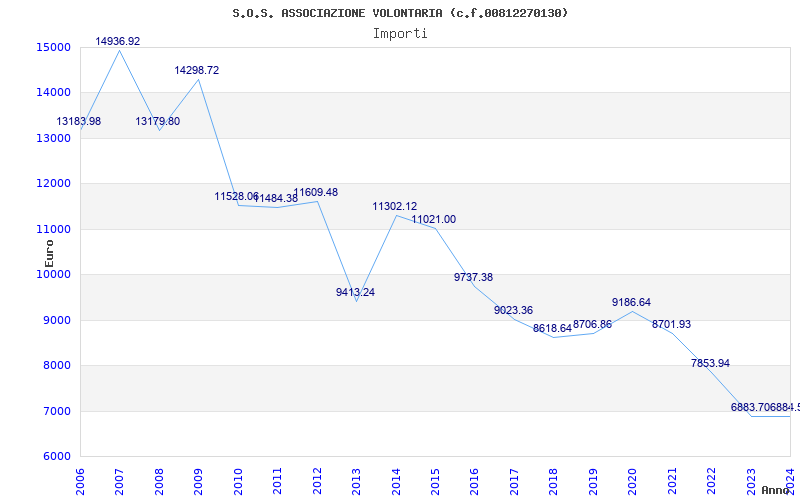The width and height of the screenshot is (800, 500).
Task: Select the data label 14298.72
Action: [x=197, y=70]
